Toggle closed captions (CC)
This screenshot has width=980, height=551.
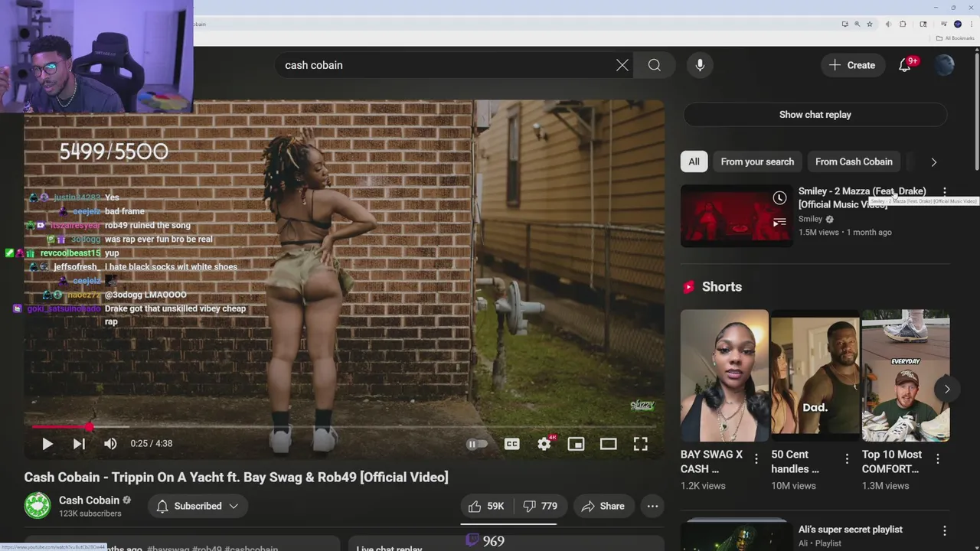coord(511,444)
